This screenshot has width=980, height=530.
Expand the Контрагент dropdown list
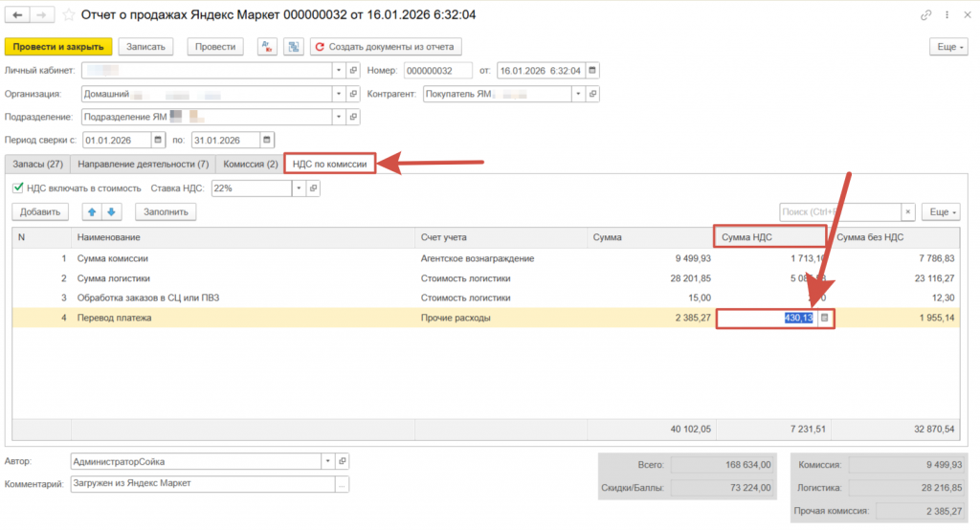click(x=577, y=94)
